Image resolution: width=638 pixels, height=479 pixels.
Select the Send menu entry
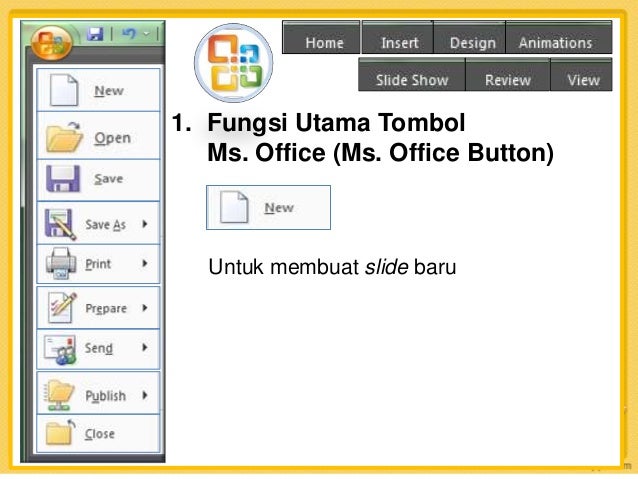tap(98, 349)
